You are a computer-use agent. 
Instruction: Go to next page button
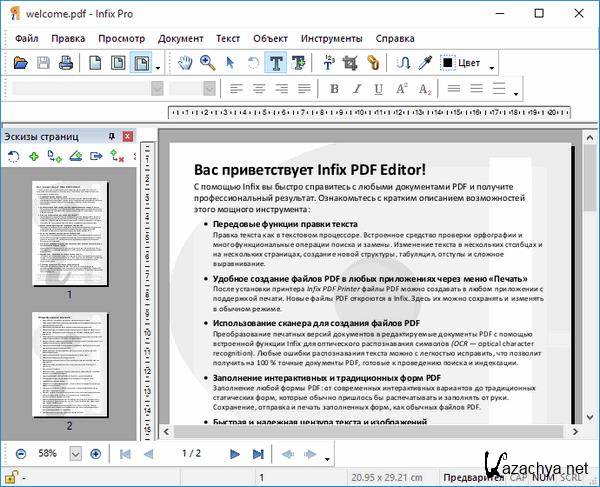point(235,454)
